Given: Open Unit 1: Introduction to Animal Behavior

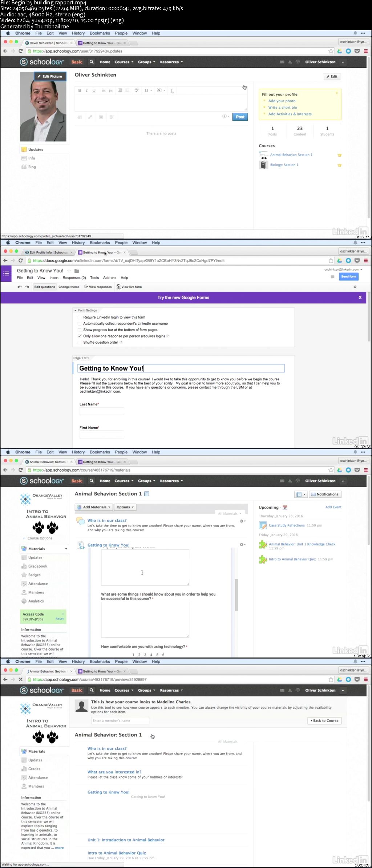Looking at the screenshot, I should 126,840.
